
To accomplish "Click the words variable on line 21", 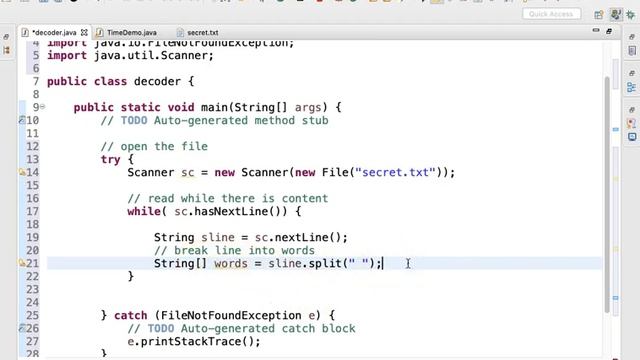I will pyautogui.click(x=231, y=264).
